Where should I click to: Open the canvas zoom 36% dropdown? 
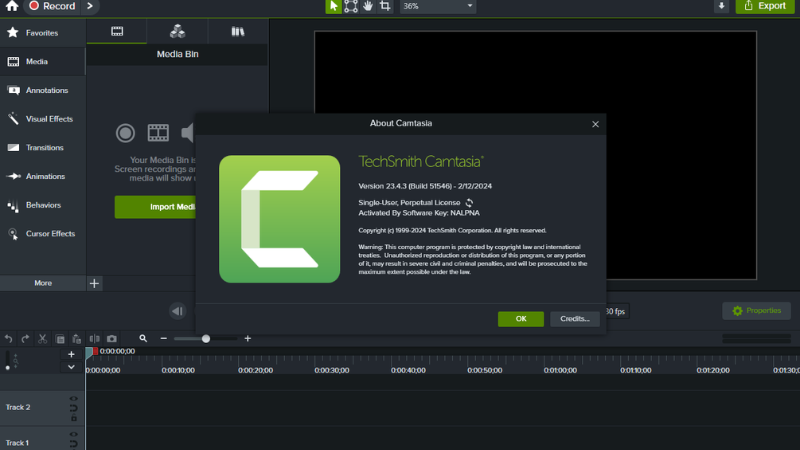tap(438, 6)
